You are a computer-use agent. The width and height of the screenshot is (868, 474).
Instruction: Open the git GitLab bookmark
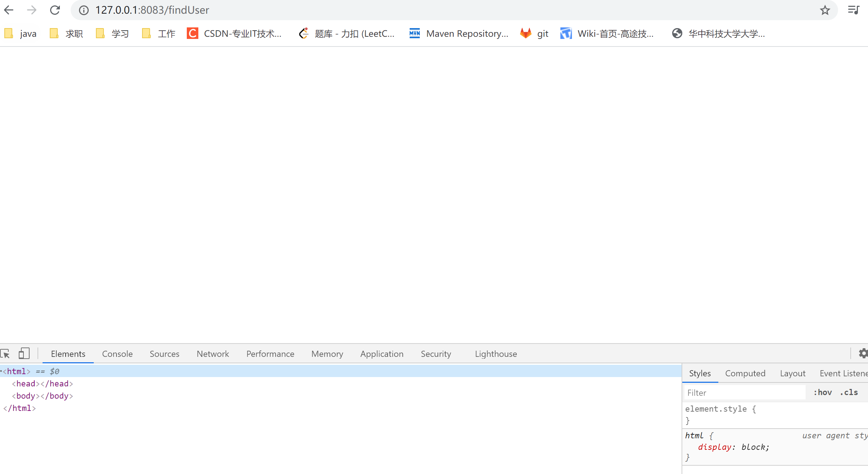click(x=534, y=34)
